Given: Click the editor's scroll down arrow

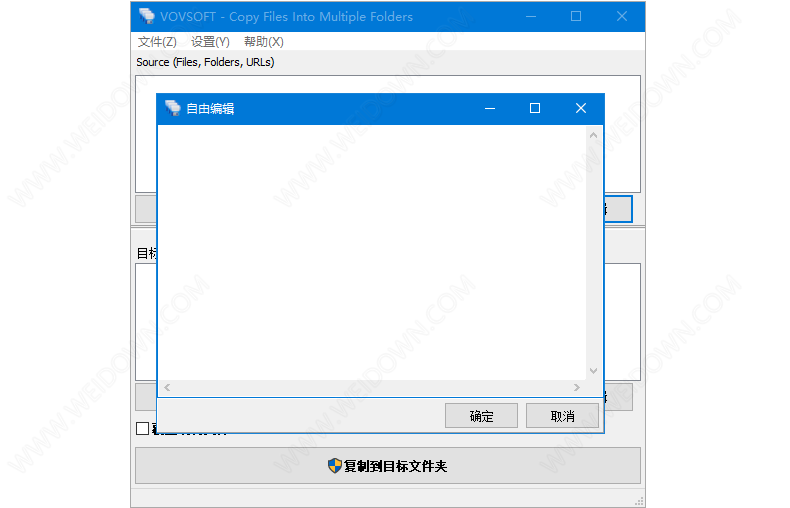Looking at the screenshot, I should [593, 370].
